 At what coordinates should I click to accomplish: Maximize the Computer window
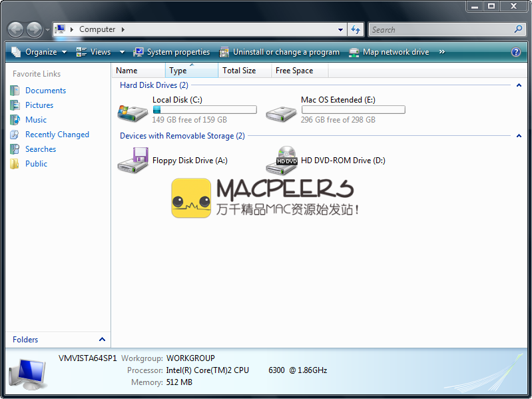[491, 6]
